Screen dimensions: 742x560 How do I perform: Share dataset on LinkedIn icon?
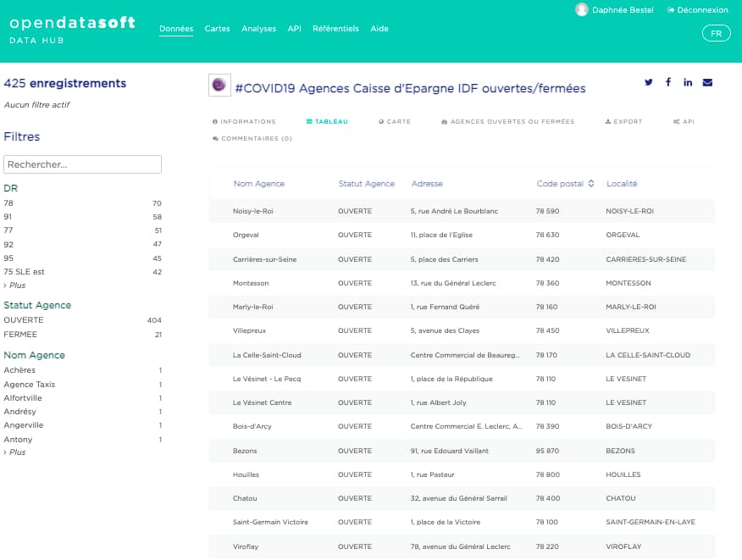point(688,82)
